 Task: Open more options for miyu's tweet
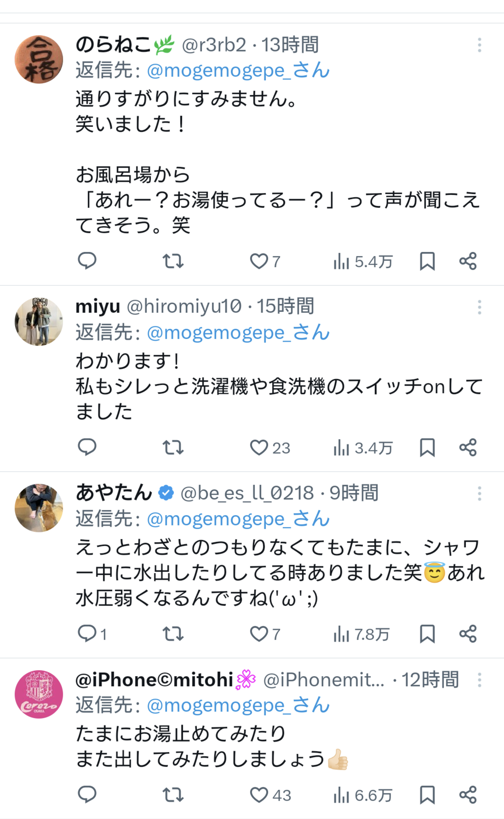pos(479,307)
